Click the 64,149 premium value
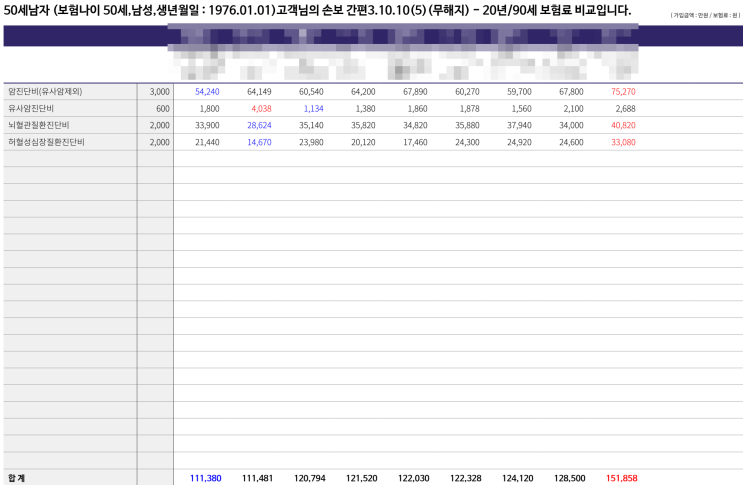This screenshot has height=485, width=743. click(x=259, y=92)
